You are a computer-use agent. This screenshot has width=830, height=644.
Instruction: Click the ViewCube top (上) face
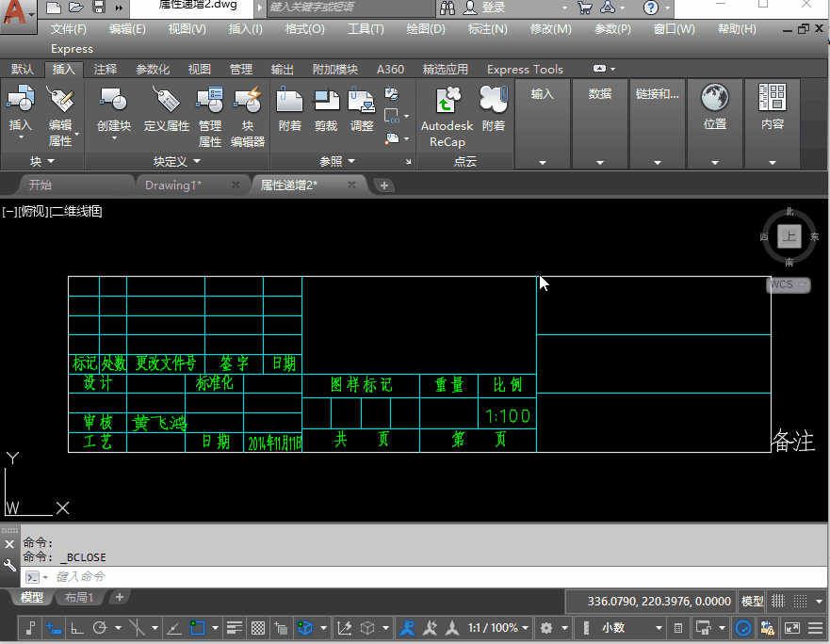(789, 236)
